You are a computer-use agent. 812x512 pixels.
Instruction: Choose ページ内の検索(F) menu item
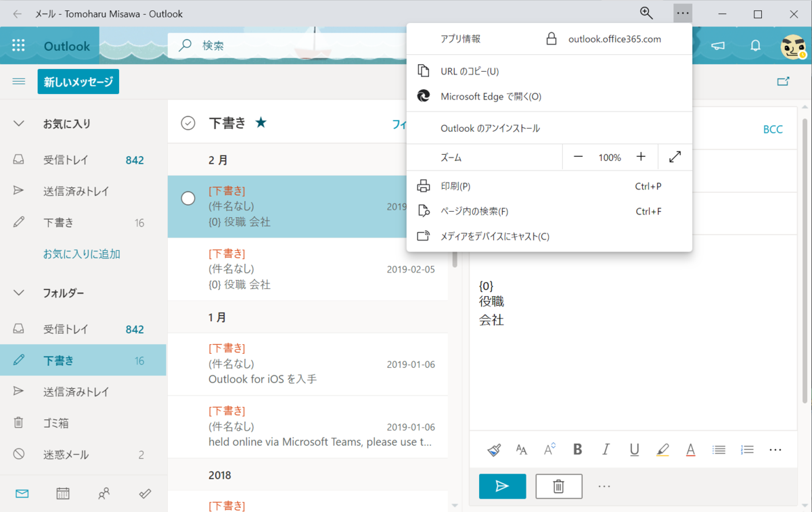pyautogui.click(x=549, y=211)
